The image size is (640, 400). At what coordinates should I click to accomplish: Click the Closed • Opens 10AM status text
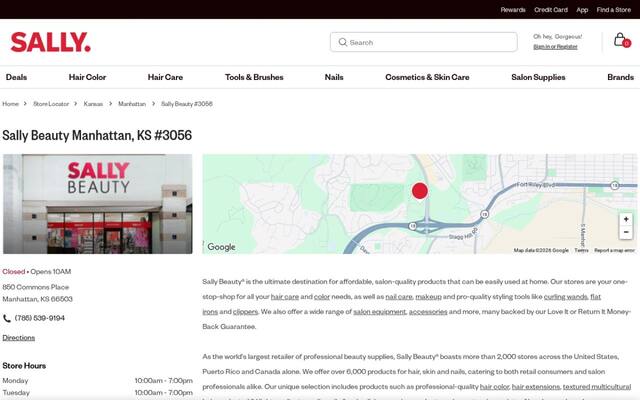(x=37, y=271)
